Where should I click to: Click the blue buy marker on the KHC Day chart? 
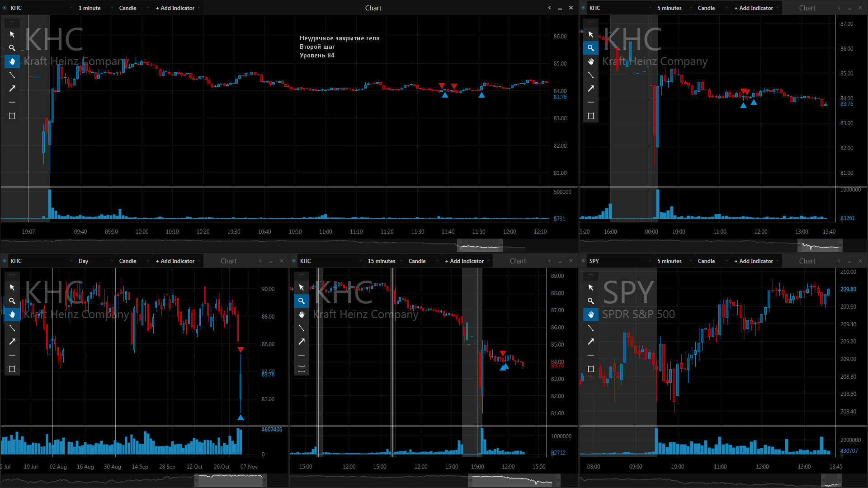click(x=241, y=418)
